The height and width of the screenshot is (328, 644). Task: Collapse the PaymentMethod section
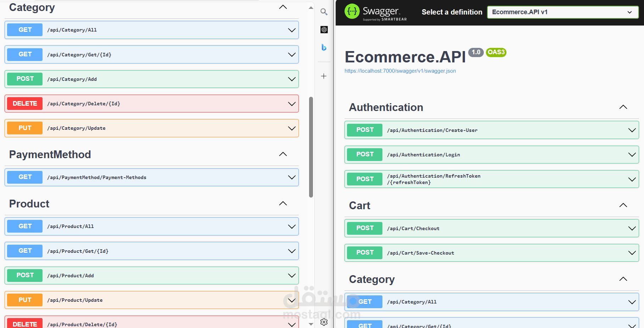(x=283, y=154)
